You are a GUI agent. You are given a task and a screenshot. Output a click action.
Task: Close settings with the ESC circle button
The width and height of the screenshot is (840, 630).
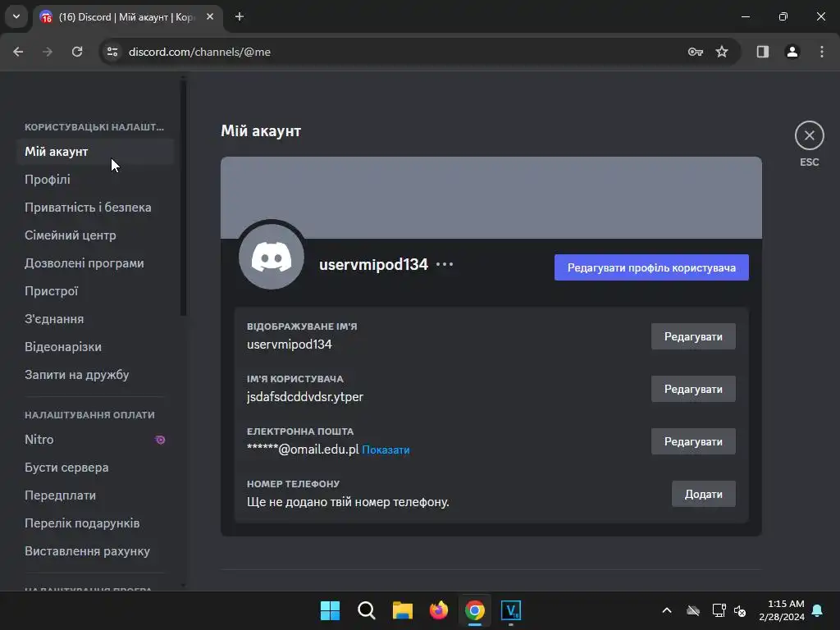(x=809, y=135)
